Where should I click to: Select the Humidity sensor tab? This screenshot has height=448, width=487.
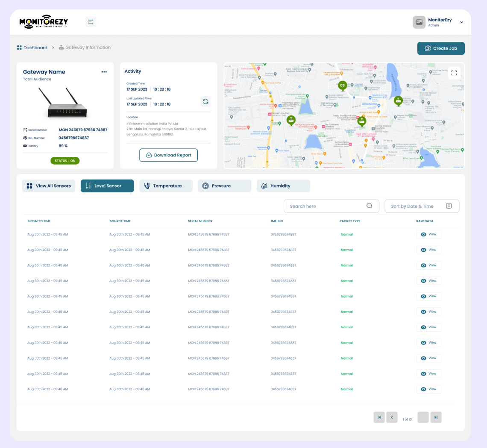coord(283,186)
